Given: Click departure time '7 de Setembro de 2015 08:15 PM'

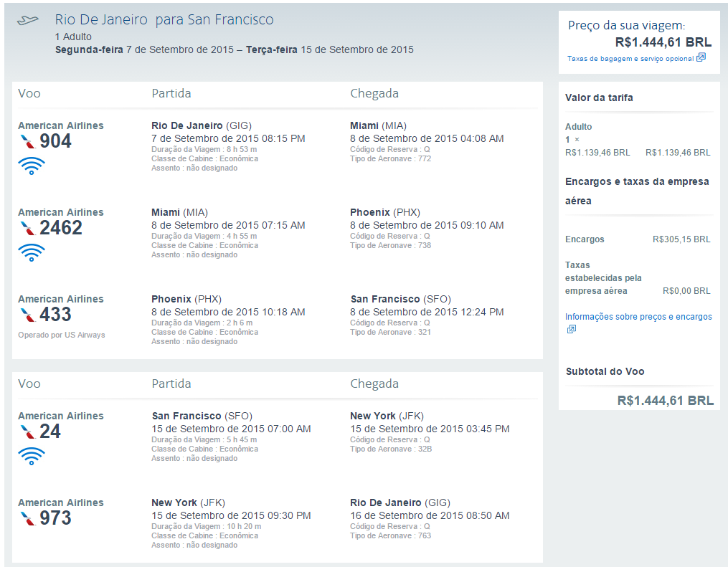Looking at the screenshot, I should (x=228, y=139).
